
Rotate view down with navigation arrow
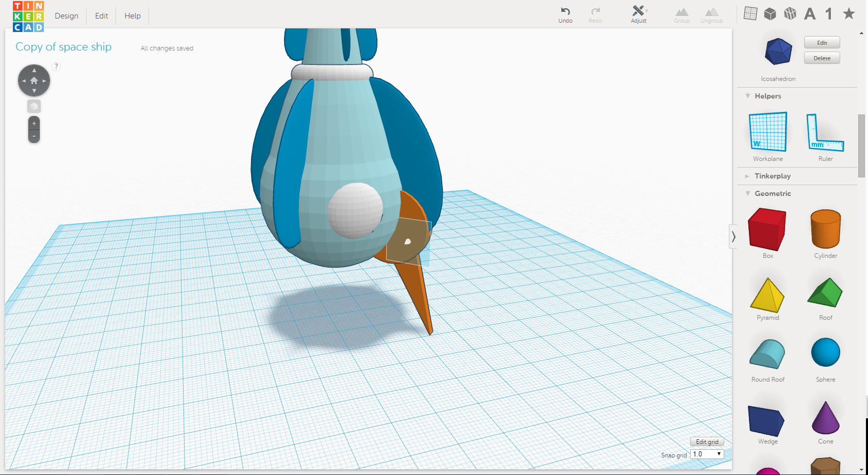click(34, 91)
